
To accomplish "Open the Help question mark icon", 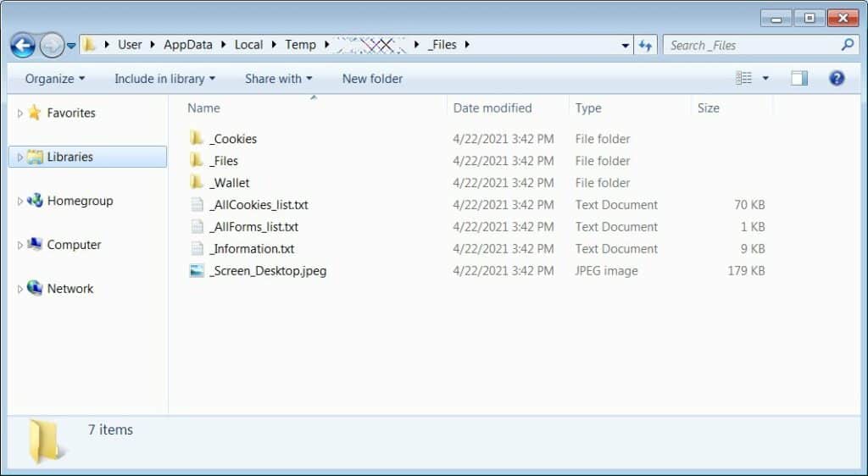I will click(x=837, y=78).
